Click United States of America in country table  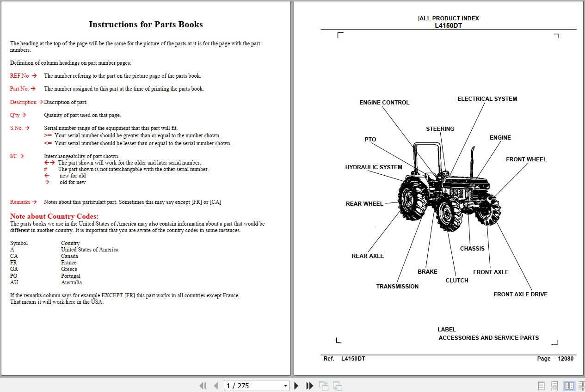coord(90,250)
